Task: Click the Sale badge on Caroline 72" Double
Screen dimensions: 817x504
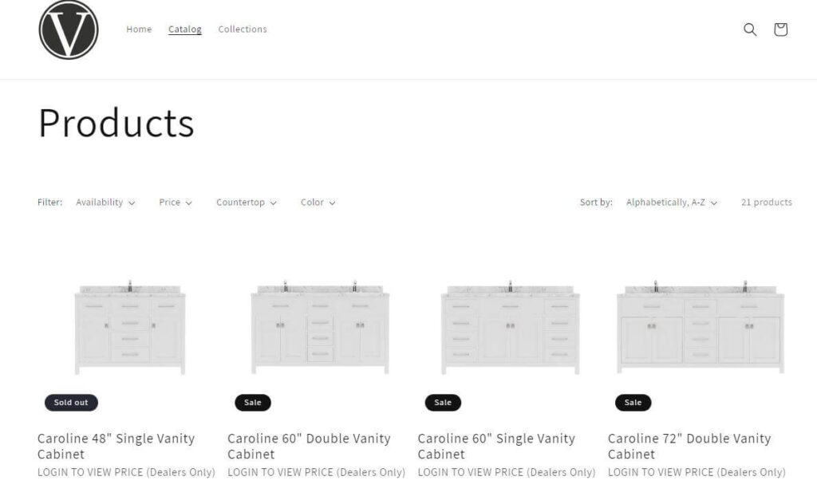Action: (633, 403)
